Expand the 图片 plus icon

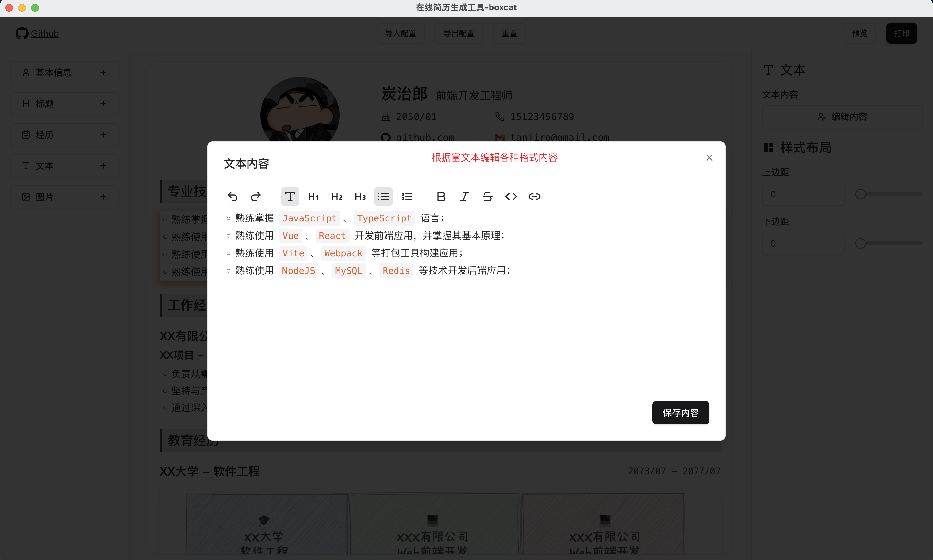tap(103, 197)
